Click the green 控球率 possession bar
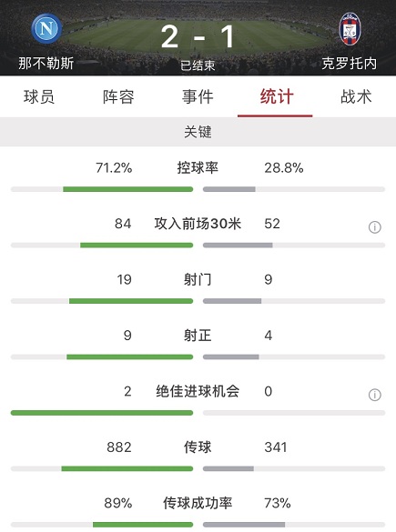The height and width of the screenshot is (532, 396). [x=128, y=189]
